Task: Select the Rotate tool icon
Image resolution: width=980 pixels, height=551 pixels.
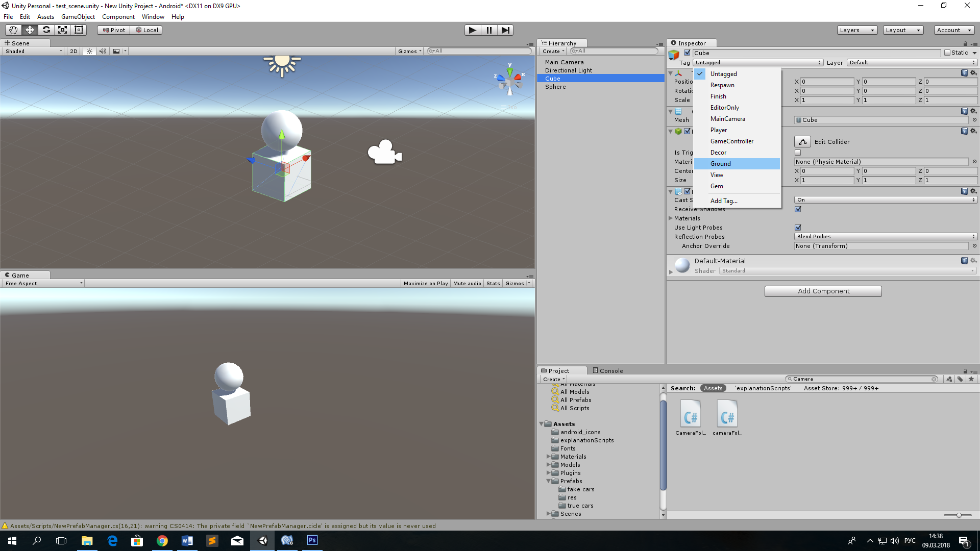Action: point(45,30)
